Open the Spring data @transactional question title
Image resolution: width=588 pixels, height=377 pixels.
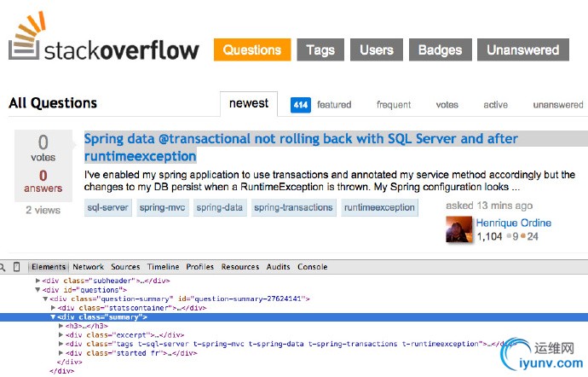click(301, 148)
